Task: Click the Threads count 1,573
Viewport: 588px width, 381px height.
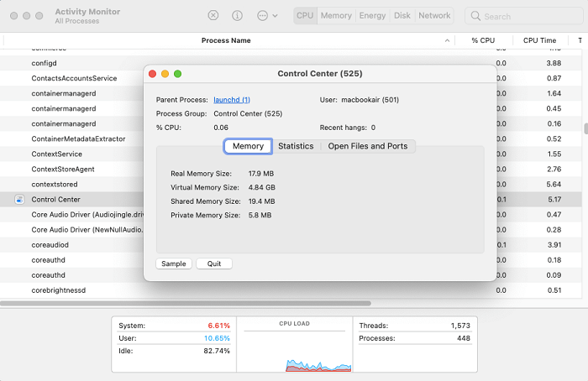Action: (460, 326)
